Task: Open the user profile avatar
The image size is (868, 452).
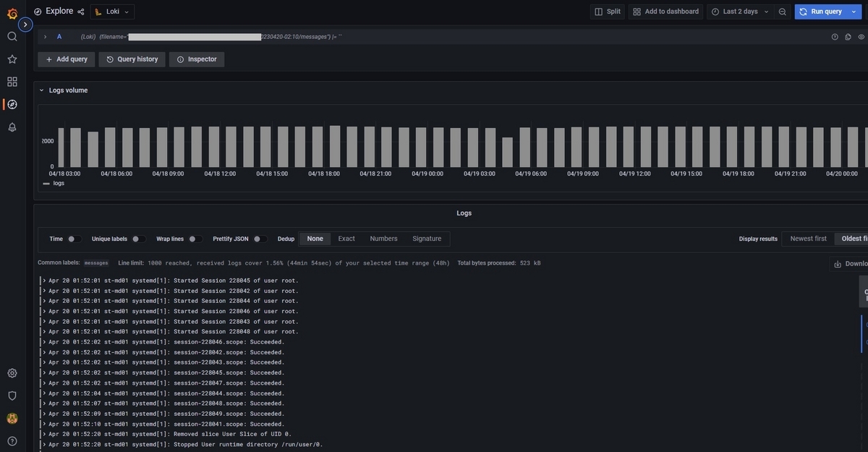Action: pyautogui.click(x=12, y=418)
